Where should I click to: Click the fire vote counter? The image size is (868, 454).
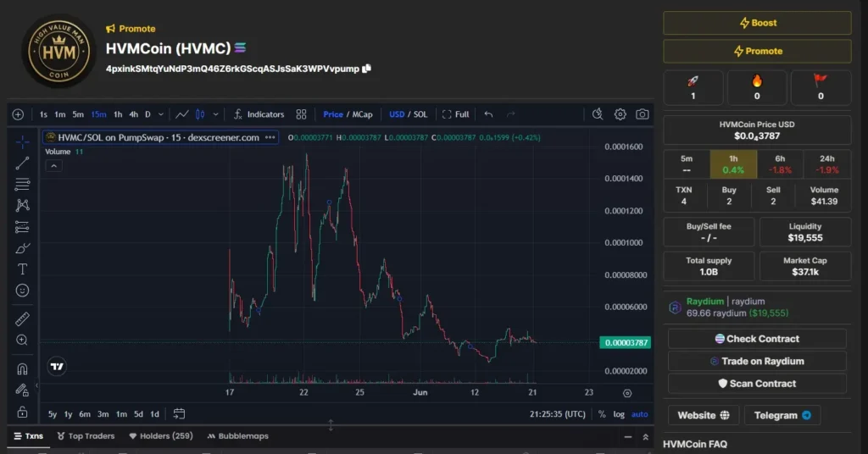[757, 88]
